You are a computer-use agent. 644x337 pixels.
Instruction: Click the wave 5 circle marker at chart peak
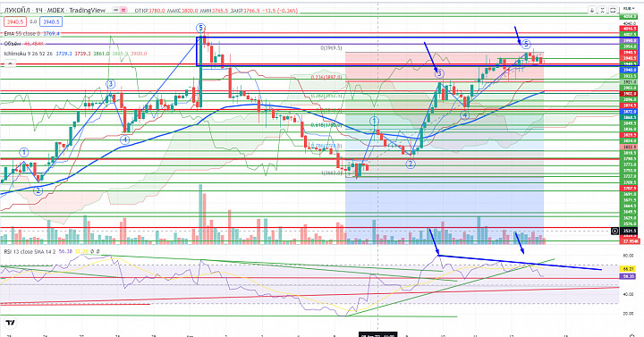[x=200, y=28]
